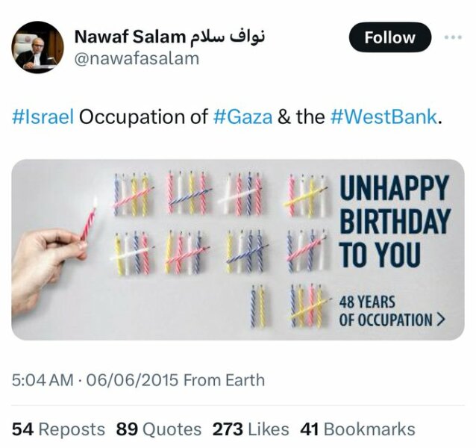Image resolution: width=476 pixels, height=448 pixels.
Task: Click the From Earth location label
Action: coord(224,380)
